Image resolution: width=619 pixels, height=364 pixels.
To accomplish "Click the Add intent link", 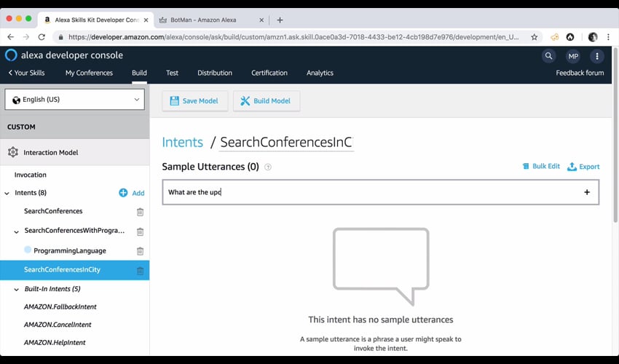I will 138,193.
